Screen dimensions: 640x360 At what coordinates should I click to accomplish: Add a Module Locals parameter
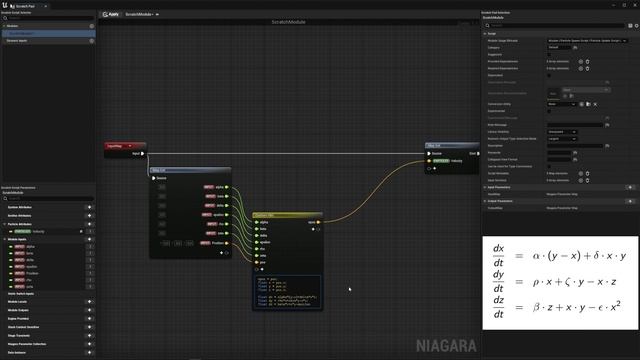tap(89, 302)
